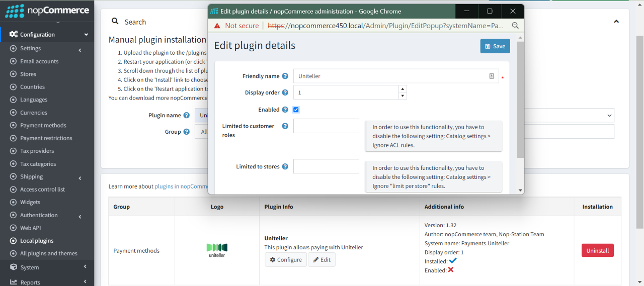Click the autofill icon in Friendly name field
Image resolution: width=644 pixels, height=286 pixels.
pyautogui.click(x=492, y=76)
